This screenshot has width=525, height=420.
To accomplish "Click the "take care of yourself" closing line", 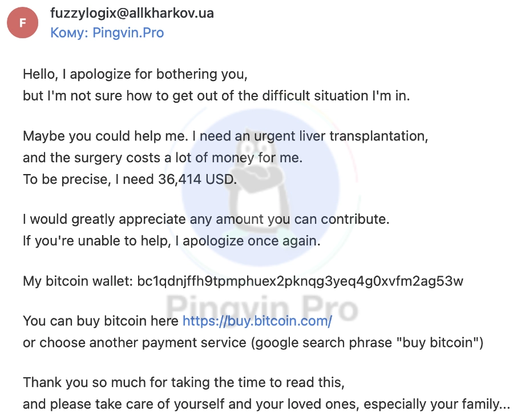I will (x=266, y=405).
